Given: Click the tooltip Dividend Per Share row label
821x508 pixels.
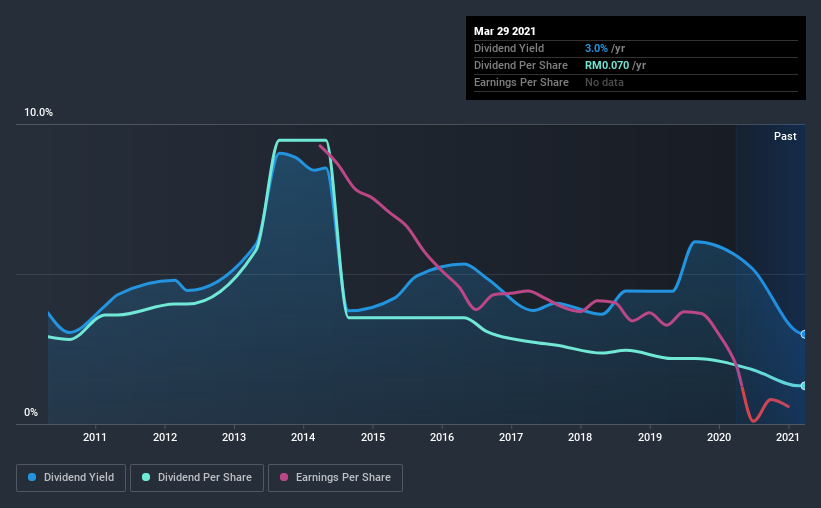Looking at the screenshot, I should [x=520, y=65].
